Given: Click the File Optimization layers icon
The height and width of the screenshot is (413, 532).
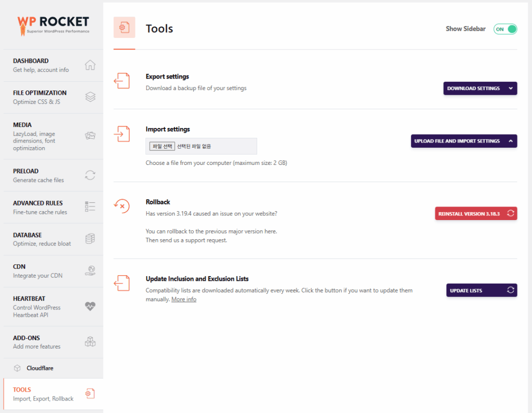Looking at the screenshot, I should coord(90,97).
